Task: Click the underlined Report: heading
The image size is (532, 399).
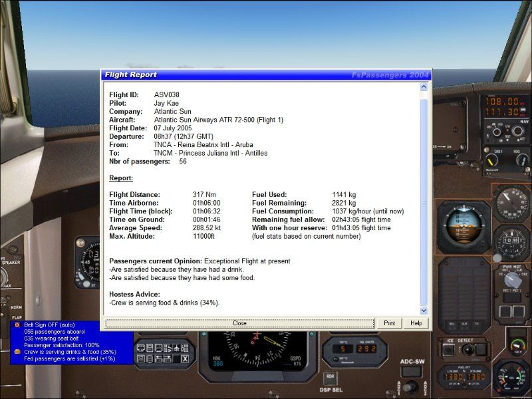Action: pyautogui.click(x=121, y=178)
